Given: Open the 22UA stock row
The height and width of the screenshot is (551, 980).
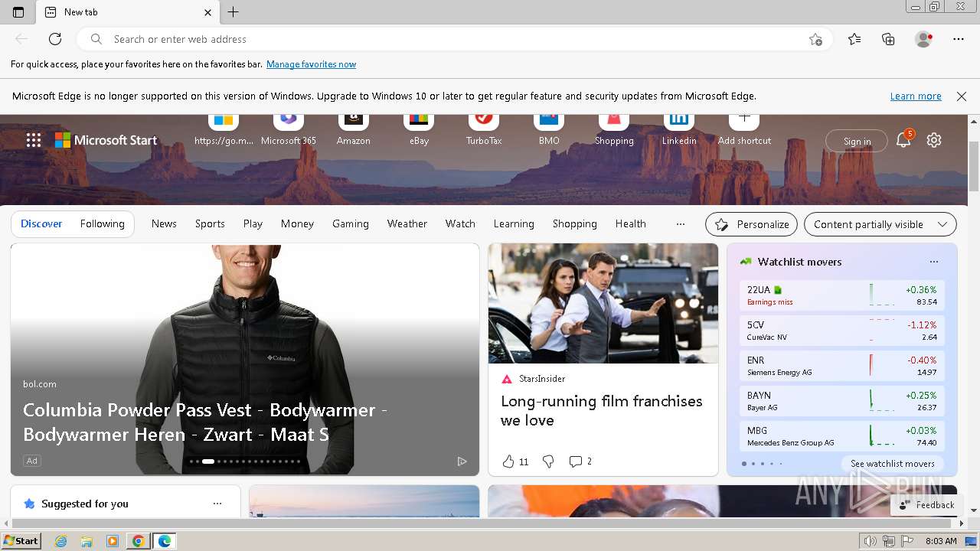Looking at the screenshot, I should 842,295.
